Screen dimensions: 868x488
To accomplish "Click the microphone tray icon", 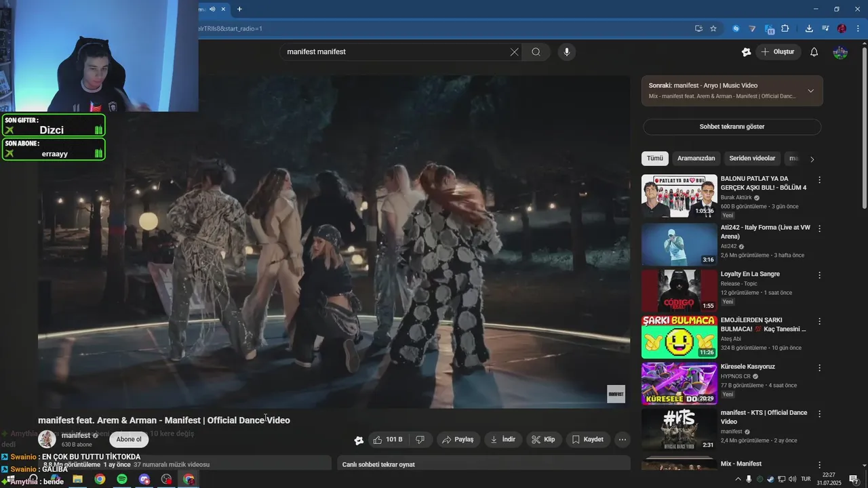I will click(749, 479).
